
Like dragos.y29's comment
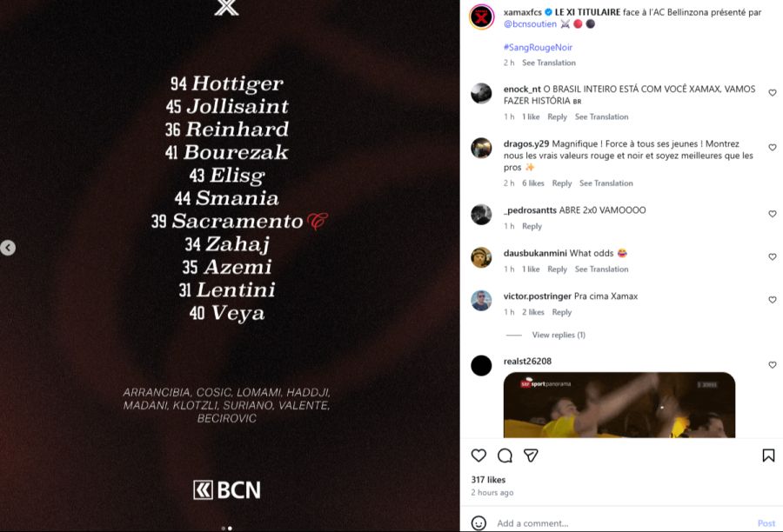tap(772, 148)
